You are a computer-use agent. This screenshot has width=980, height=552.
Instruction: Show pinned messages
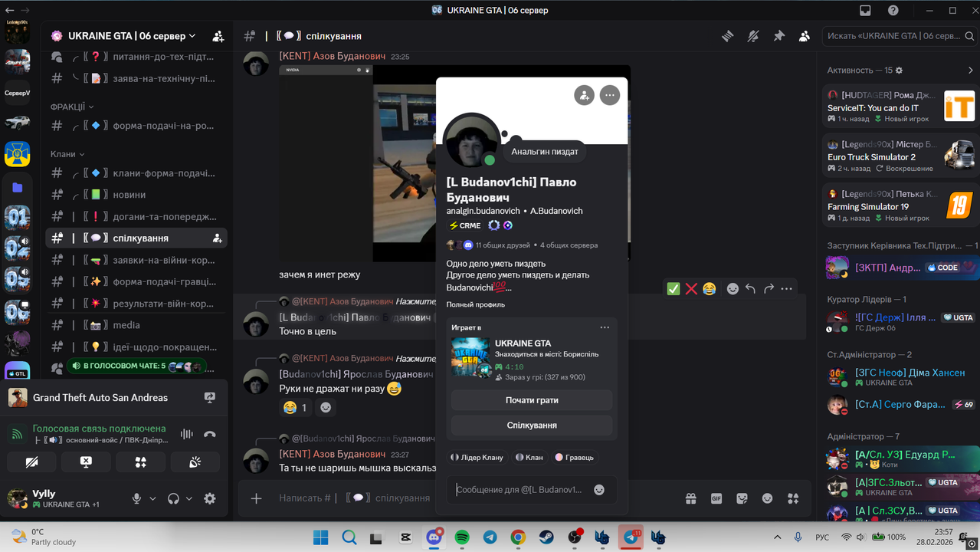point(779,36)
